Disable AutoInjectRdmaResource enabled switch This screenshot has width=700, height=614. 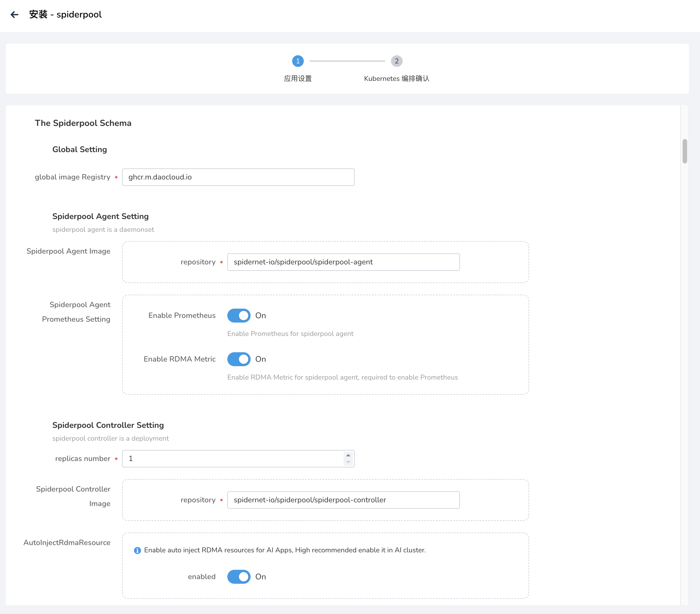coord(239,577)
